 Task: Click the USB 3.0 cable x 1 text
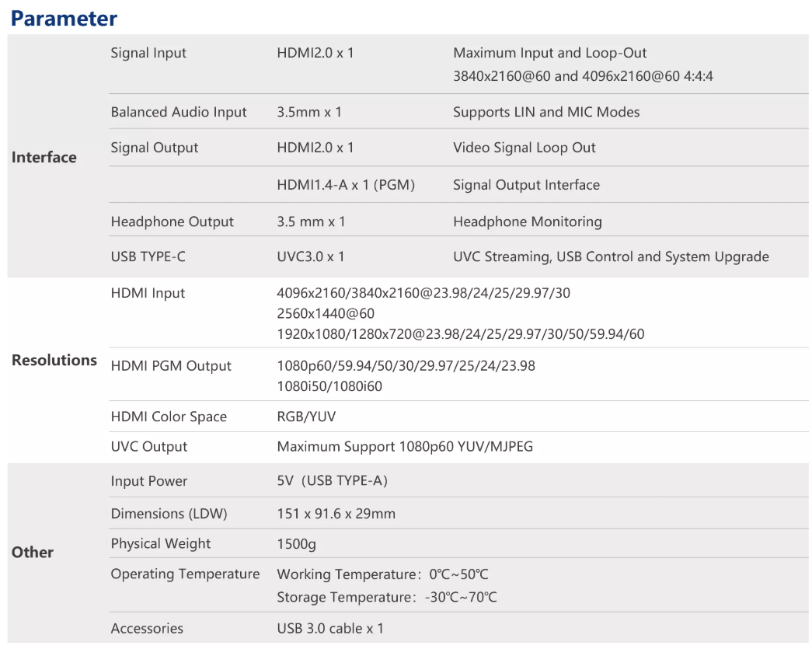tap(330, 628)
